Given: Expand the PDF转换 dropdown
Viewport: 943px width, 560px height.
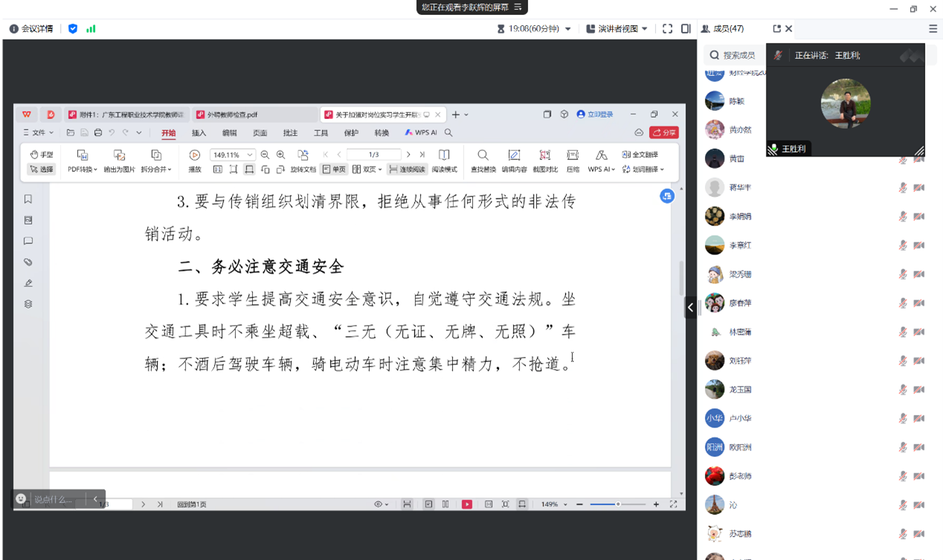Looking at the screenshot, I should tap(83, 170).
